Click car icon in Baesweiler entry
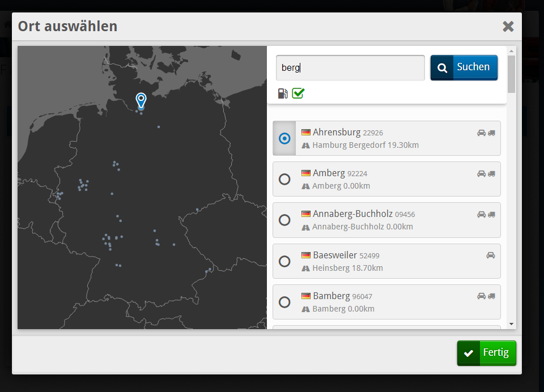Viewport: 544px width, 392px height. 491,255
